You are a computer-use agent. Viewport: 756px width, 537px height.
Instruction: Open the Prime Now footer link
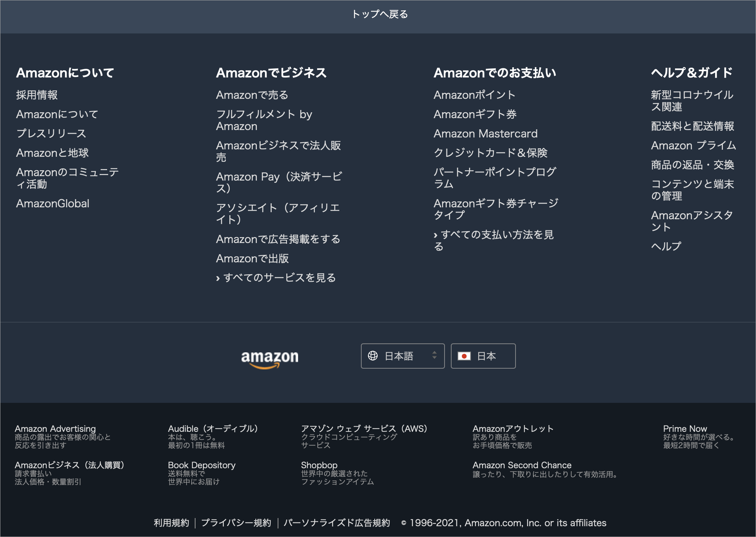(x=685, y=429)
